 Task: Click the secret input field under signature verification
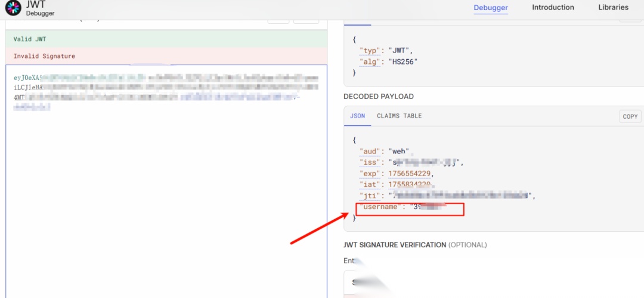click(493, 283)
